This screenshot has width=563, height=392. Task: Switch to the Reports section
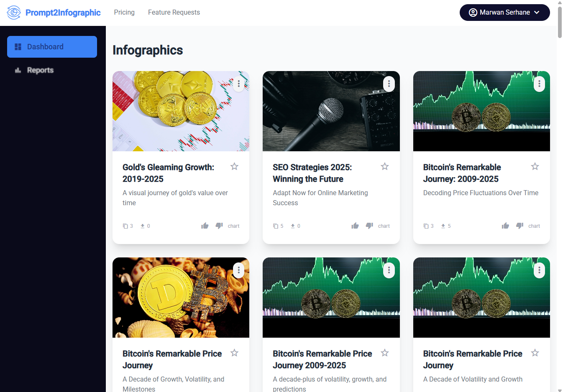point(40,70)
